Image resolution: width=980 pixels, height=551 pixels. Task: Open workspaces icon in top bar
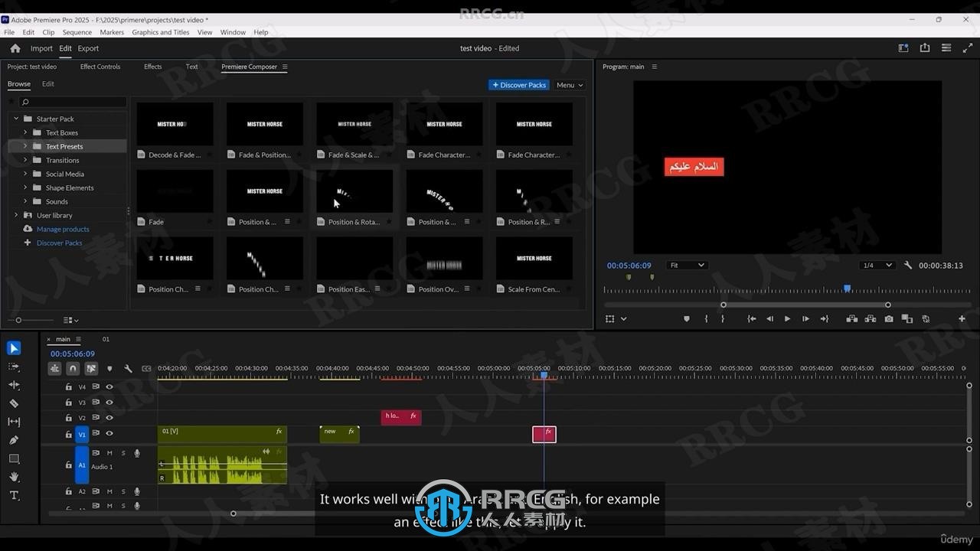[x=903, y=47]
